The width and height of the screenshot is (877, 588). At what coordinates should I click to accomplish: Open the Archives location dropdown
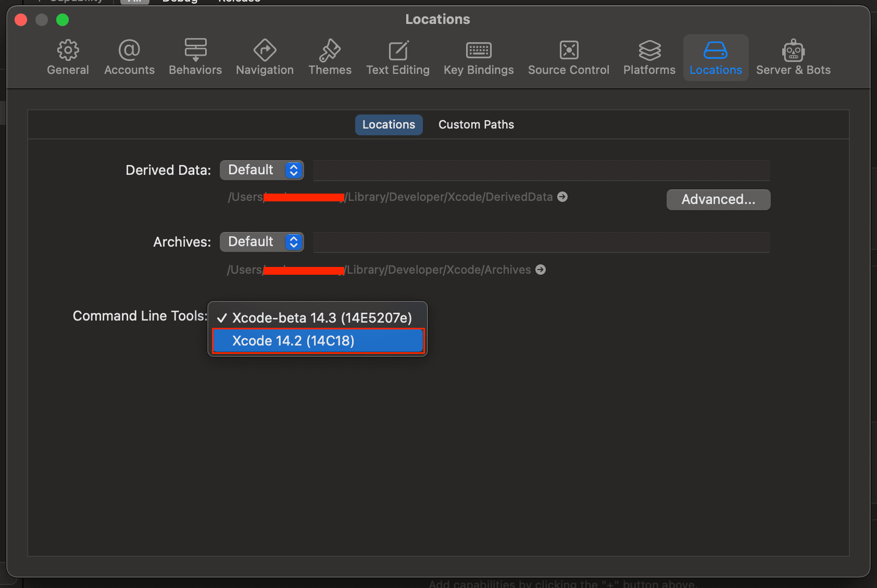click(x=261, y=241)
